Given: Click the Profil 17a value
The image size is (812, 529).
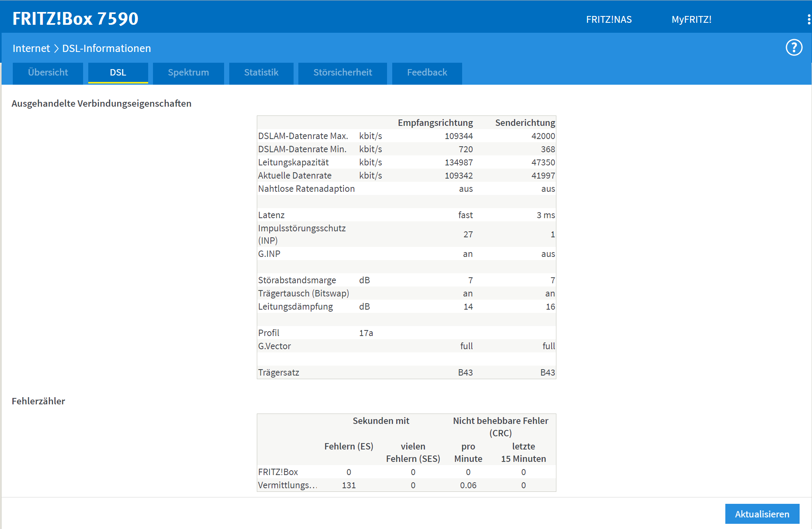Looking at the screenshot, I should [x=366, y=333].
